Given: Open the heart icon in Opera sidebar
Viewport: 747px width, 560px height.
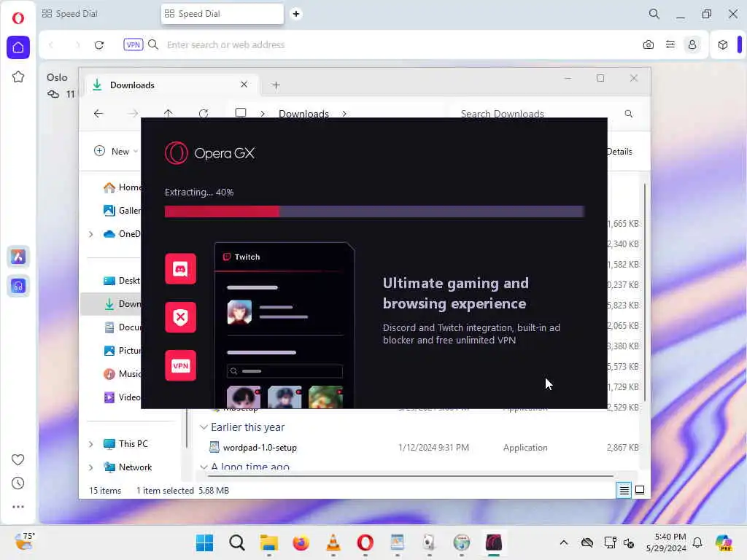Looking at the screenshot, I should pyautogui.click(x=18, y=459).
